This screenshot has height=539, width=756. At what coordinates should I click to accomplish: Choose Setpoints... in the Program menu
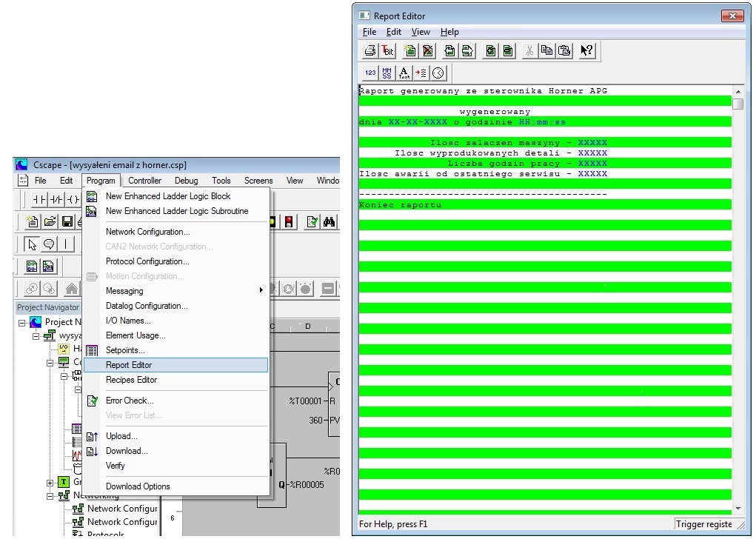pos(175,350)
